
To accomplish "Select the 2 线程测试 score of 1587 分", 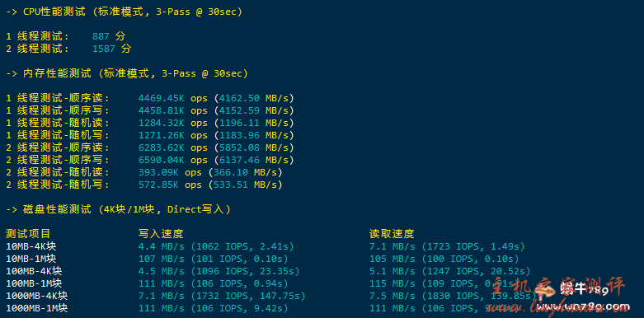I will [x=111, y=49].
